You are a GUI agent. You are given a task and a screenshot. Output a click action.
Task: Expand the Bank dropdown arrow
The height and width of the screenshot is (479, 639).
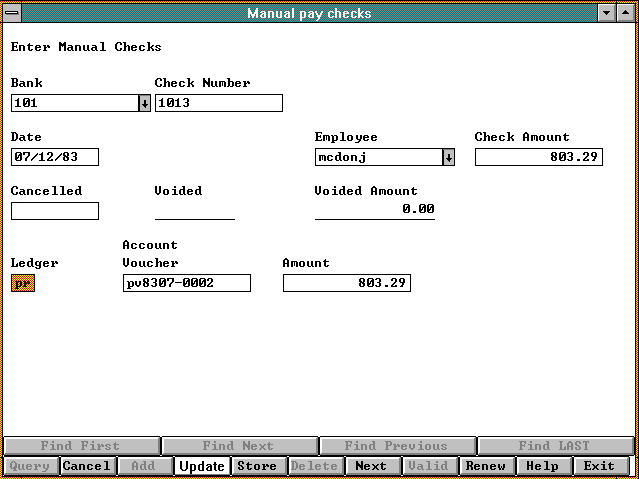click(144, 103)
